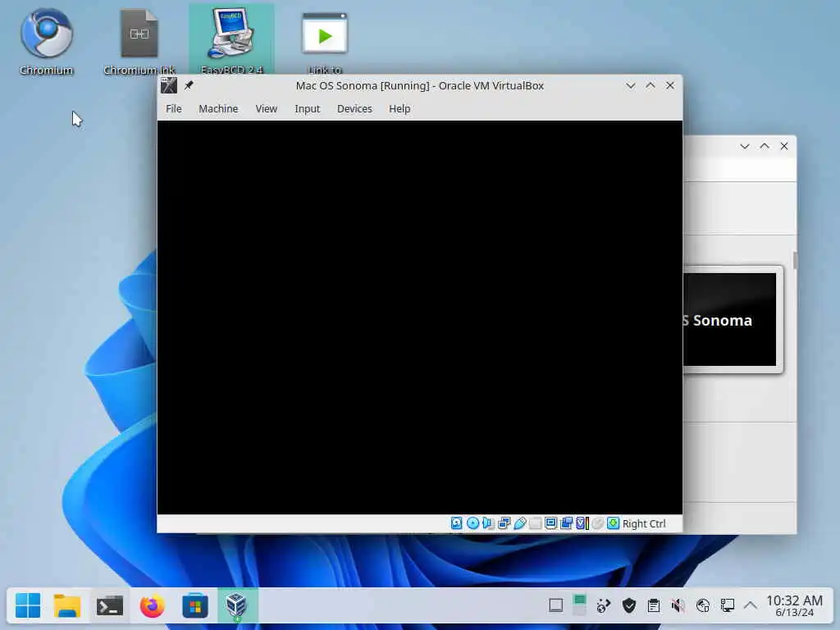The width and height of the screenshot is (840, 630).
Task: Switch to the VirtualBox taskbar entry
Action: 237,606
